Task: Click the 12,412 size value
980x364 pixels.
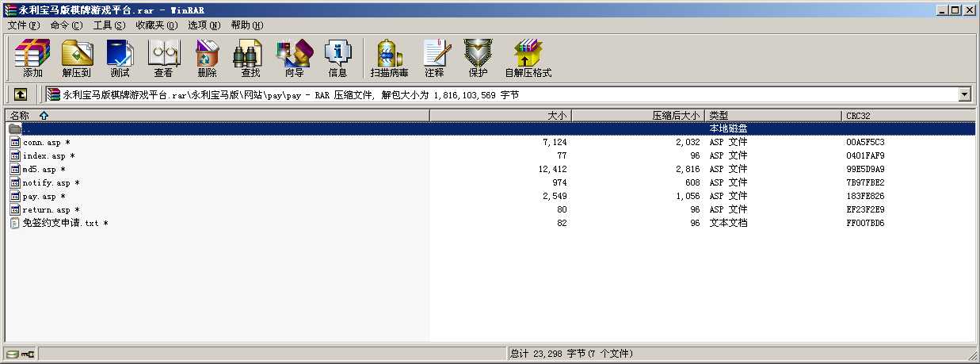Action: (x=552, y=170)
